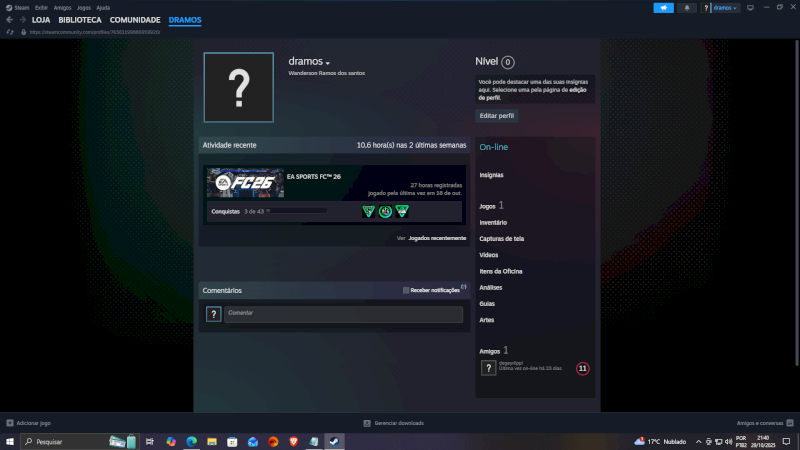Click the second FC 26 achievement badge

pos(385,211)
